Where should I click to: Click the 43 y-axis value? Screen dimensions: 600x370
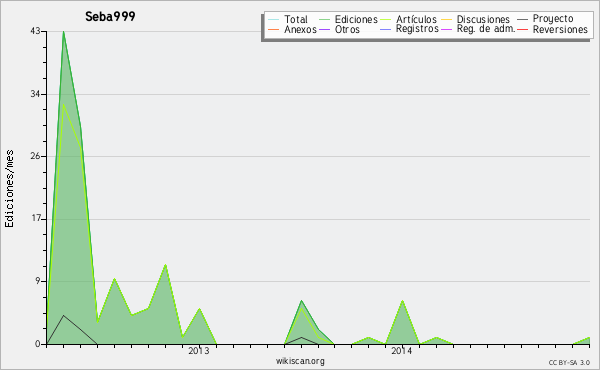click(35, 31)
